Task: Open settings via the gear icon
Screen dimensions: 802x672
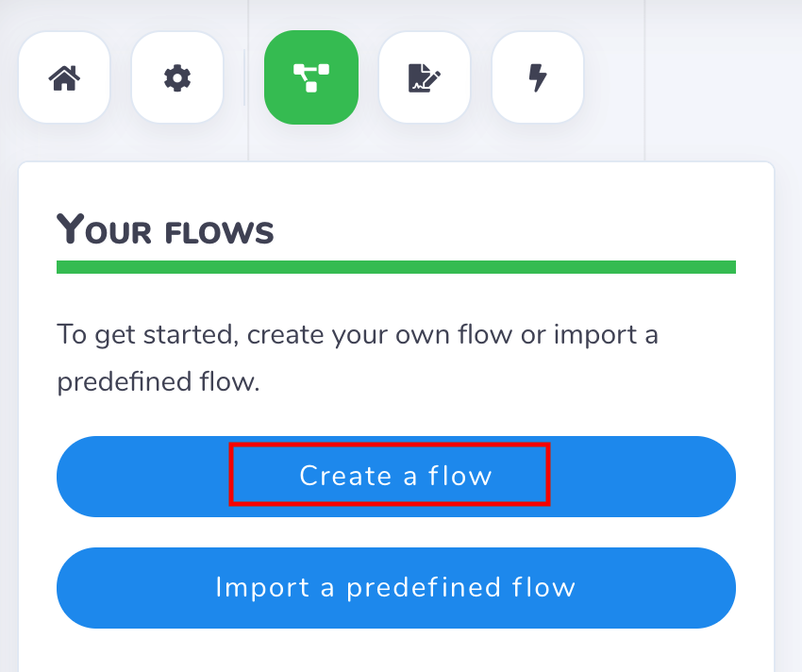Action: click(177, 77)
